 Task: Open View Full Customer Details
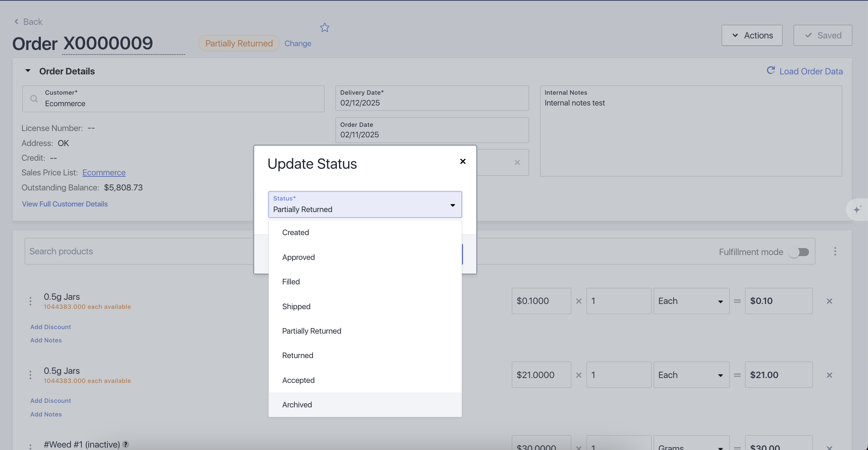65,204
